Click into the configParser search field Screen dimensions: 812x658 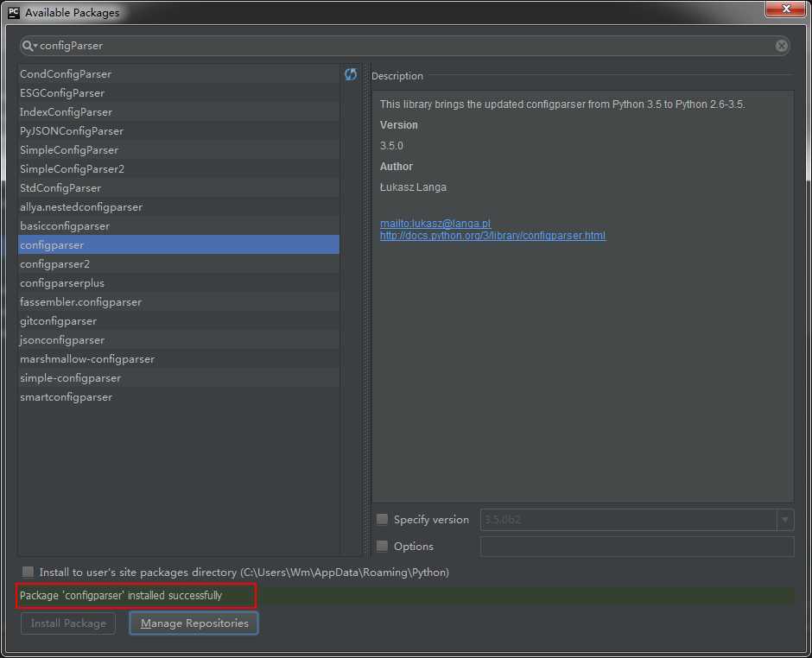pyautogui.click(x=404, y=46)
